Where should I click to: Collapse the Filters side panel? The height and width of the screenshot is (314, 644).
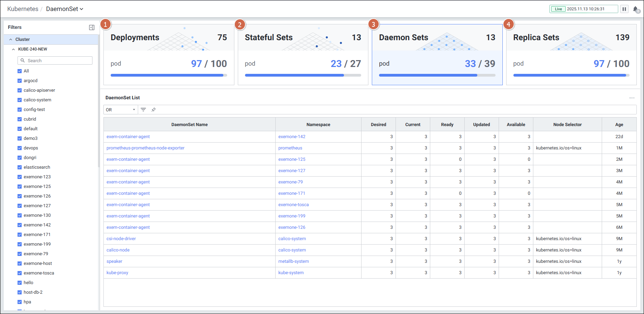coord(91,27)
